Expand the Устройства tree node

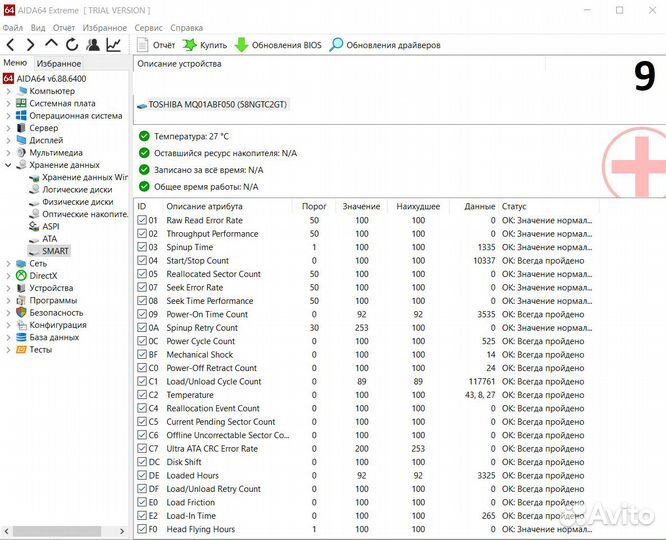8,288
